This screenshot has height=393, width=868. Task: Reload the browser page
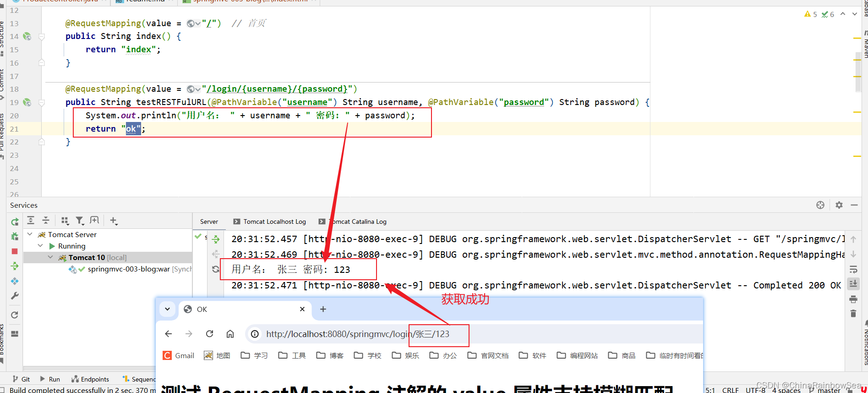(210, 334)
